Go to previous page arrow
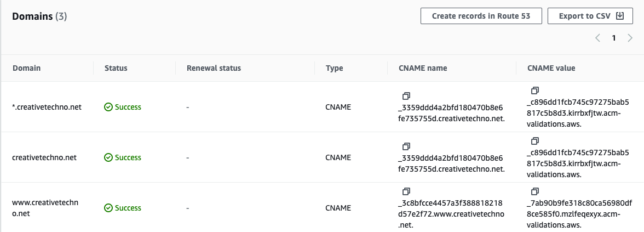644x232 pixels. 597,38
